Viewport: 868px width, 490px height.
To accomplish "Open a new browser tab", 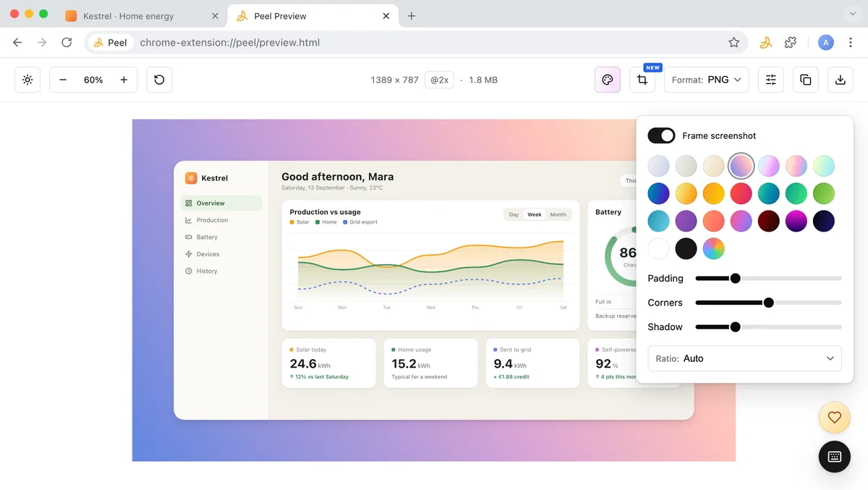I will coord(412,16).
